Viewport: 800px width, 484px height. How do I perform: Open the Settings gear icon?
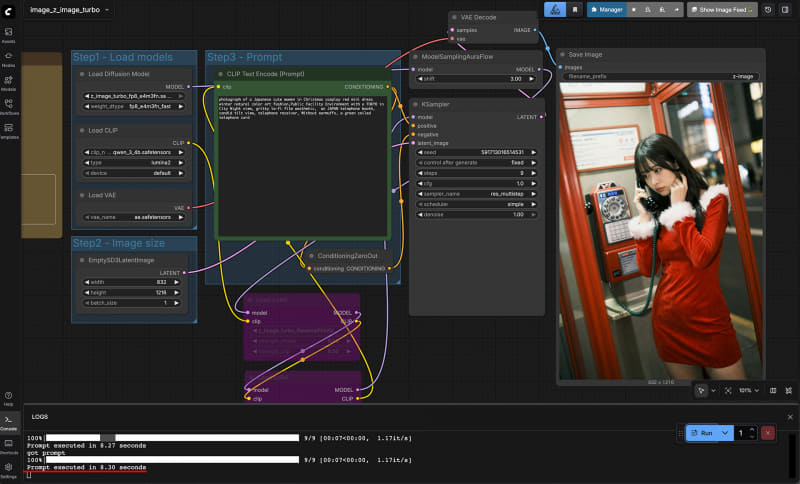pos(9,470)
